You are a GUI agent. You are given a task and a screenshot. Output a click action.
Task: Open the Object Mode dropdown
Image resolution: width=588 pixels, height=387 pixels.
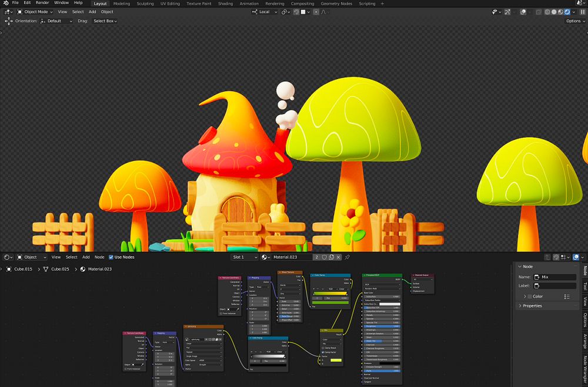[x=36, y=12]
